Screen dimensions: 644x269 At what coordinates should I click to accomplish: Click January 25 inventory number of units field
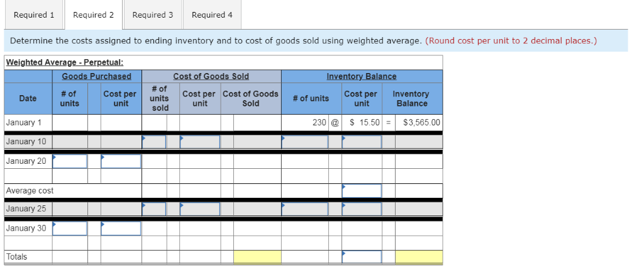point(305,209)
